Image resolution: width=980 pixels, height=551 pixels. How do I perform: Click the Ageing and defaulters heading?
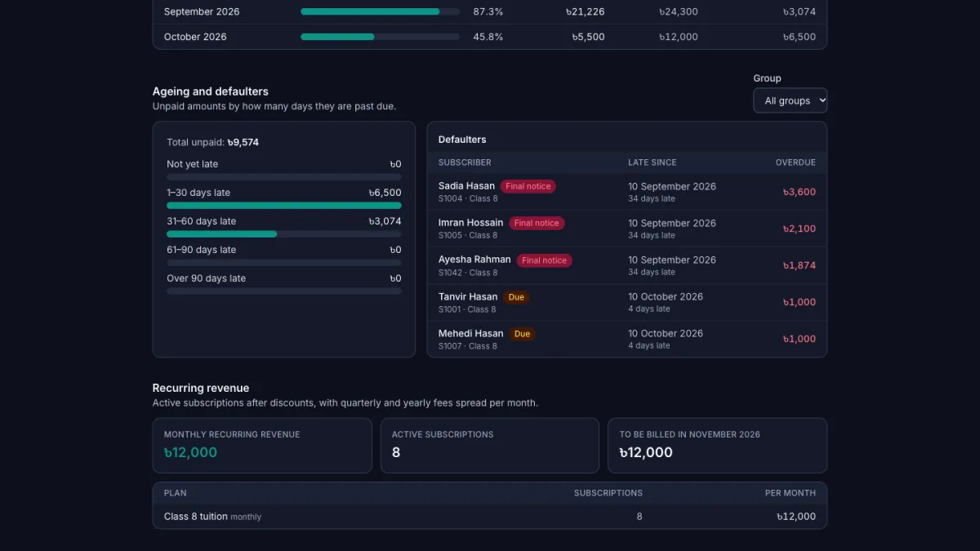point(211,91)
